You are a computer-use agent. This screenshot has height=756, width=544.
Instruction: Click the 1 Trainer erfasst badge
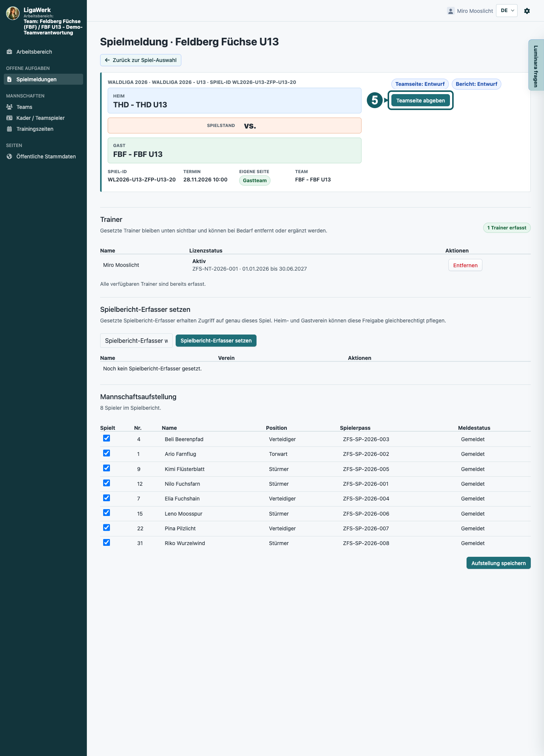point(507,228)
